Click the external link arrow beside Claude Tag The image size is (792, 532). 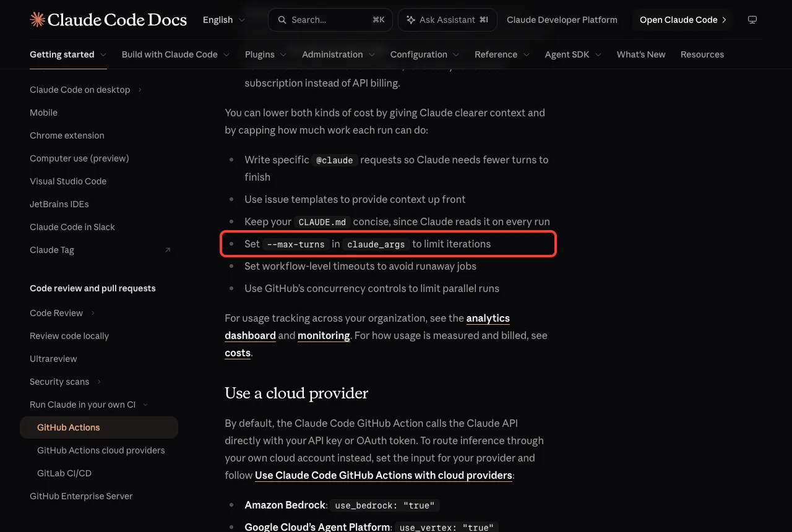tap(168, 250)
